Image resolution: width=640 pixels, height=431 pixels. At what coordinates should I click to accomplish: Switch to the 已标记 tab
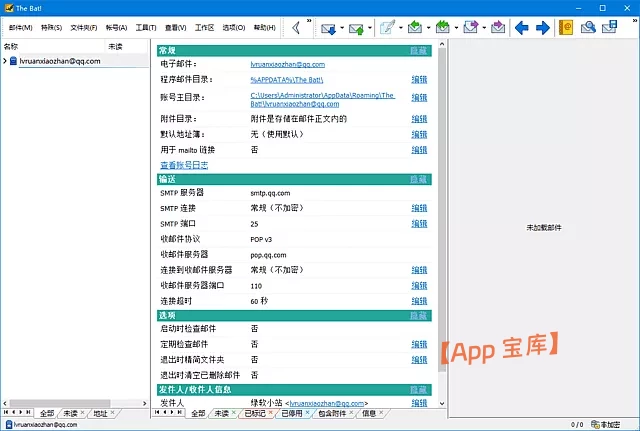(254, 413)
